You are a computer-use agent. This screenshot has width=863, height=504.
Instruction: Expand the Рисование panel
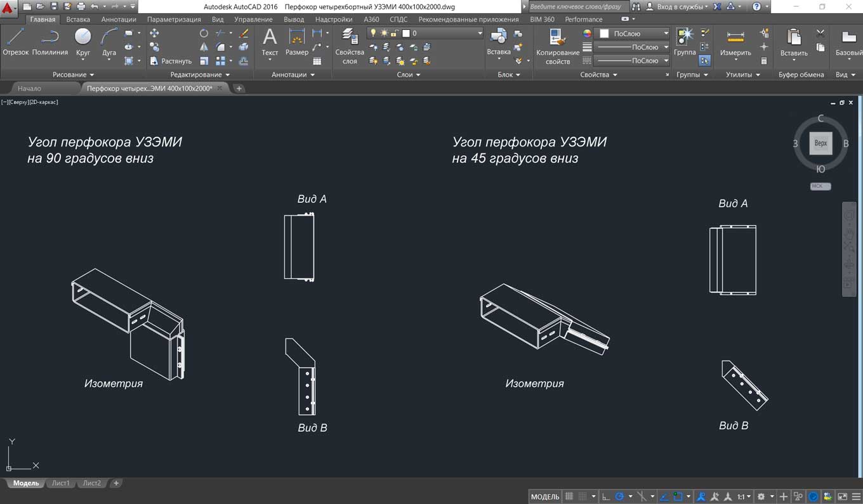point(73,75)
